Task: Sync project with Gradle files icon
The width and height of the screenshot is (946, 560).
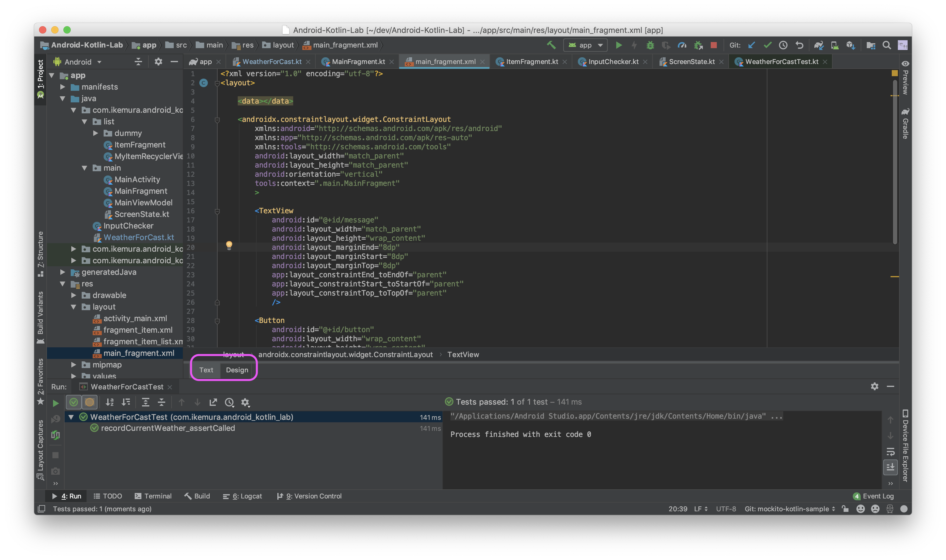Action: pyautogui.click(x=819, y=45)
